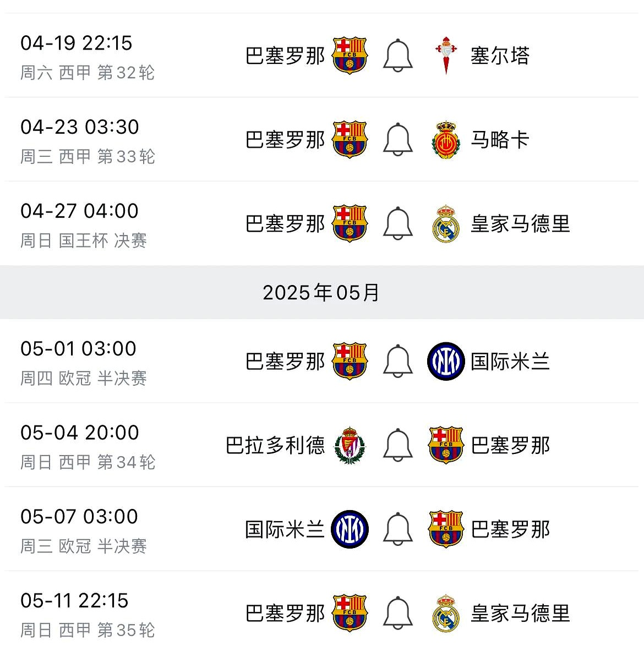
Task: Set reminder bell for the 05-11 西甲 match
Action: [397, 614]
